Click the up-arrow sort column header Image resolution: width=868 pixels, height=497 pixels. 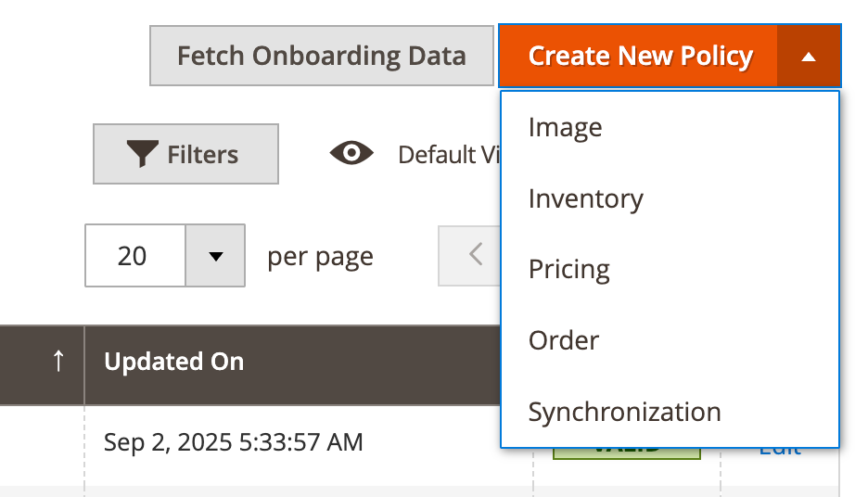[x=58, y=362]
